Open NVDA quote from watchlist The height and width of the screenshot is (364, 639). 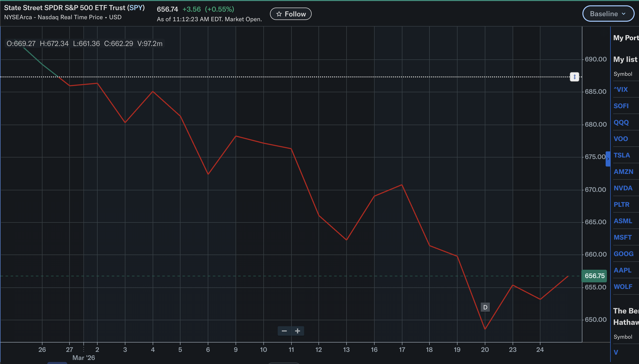[x=623, y=188]
